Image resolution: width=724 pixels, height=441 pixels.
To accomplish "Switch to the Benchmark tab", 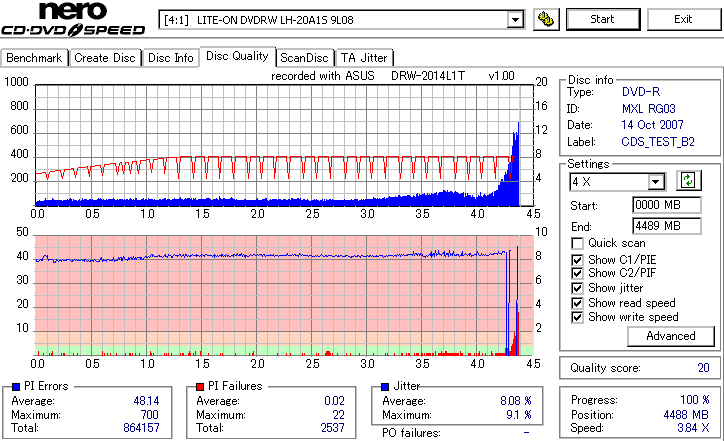I will click(x=34, y=58).
